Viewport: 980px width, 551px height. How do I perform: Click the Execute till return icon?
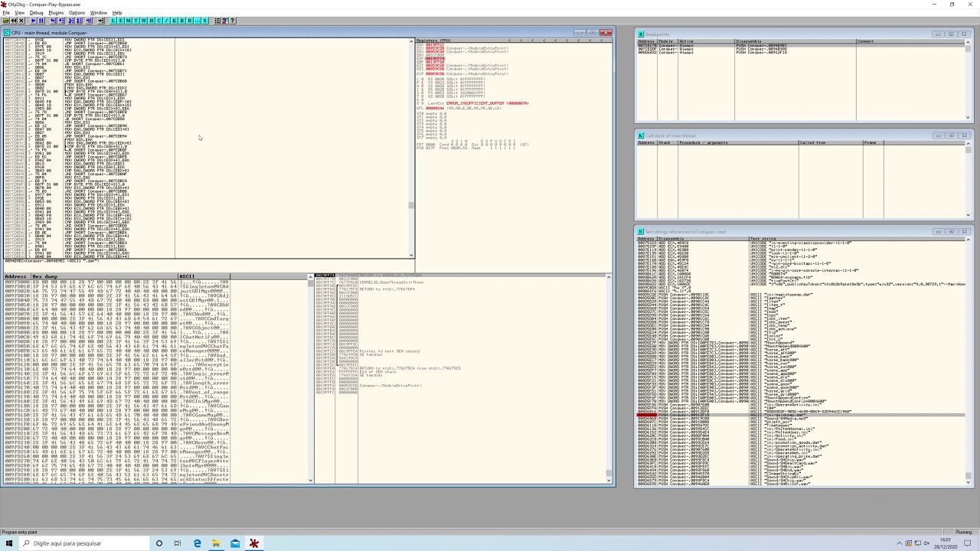click(x=88, y=21)
